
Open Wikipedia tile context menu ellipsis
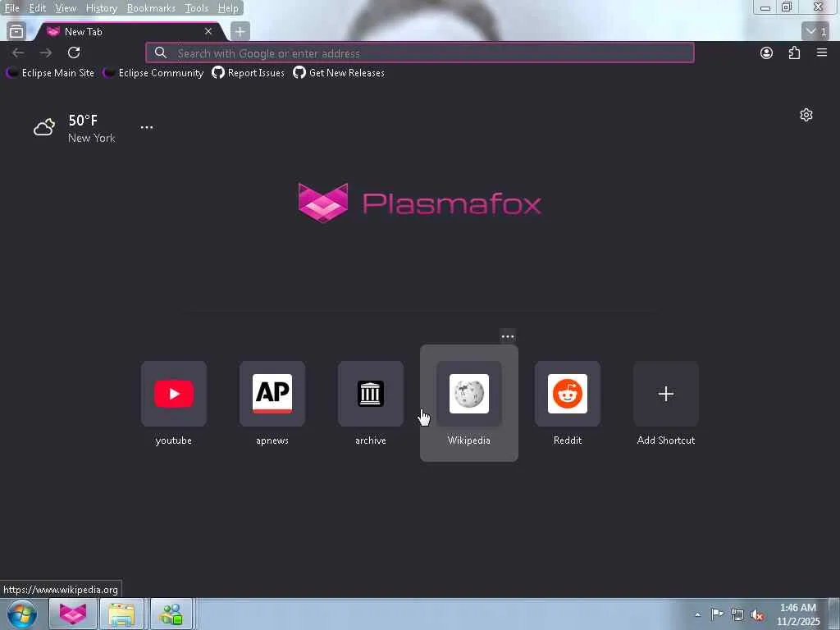pyautogui.click(x=508, y=337)
